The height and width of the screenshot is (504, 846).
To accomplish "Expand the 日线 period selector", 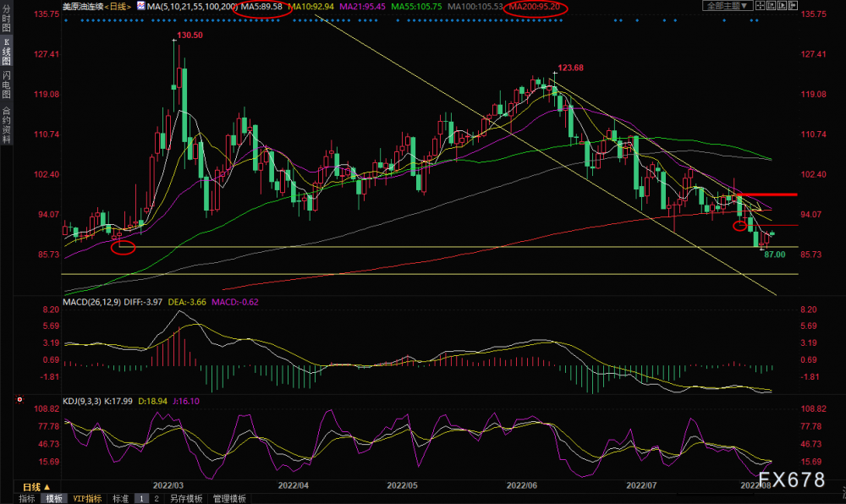I will click(36, 487).
